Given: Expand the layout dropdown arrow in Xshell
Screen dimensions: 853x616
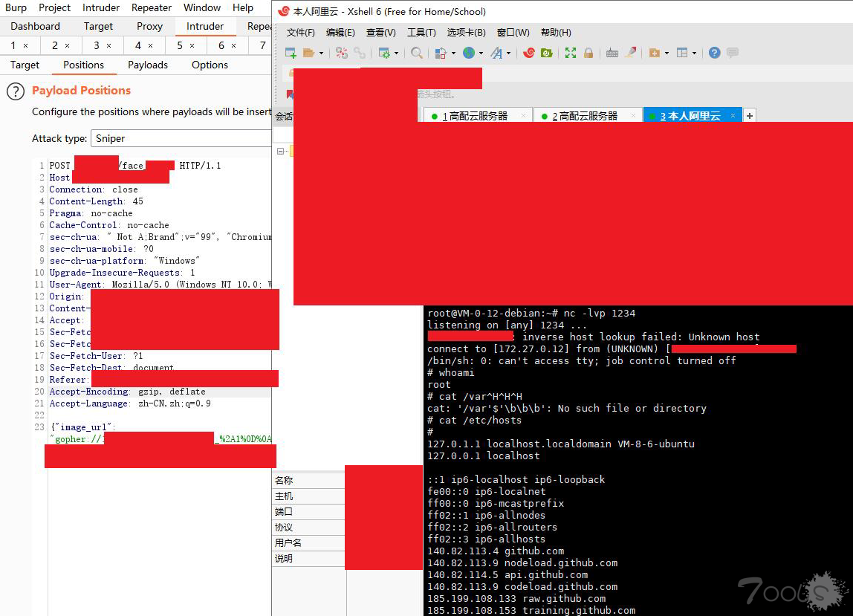Looking at the screenshot, I should tap(694, 54).
